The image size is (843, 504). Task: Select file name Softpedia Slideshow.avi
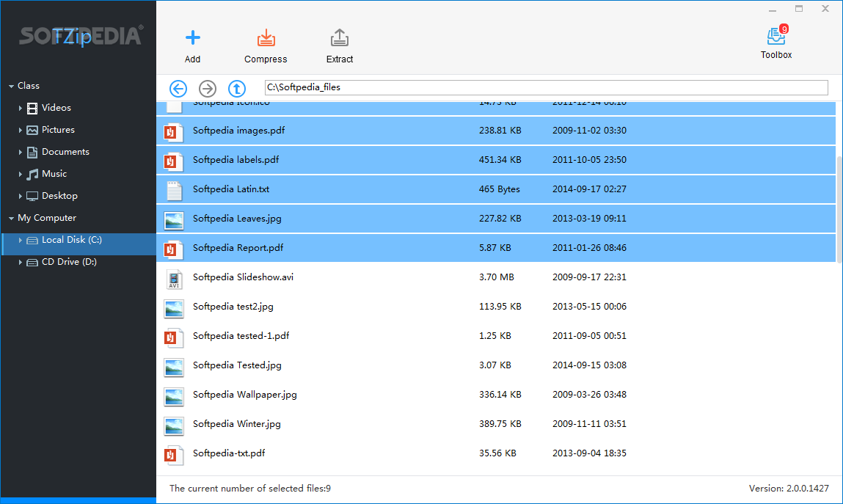click(243, 277)
